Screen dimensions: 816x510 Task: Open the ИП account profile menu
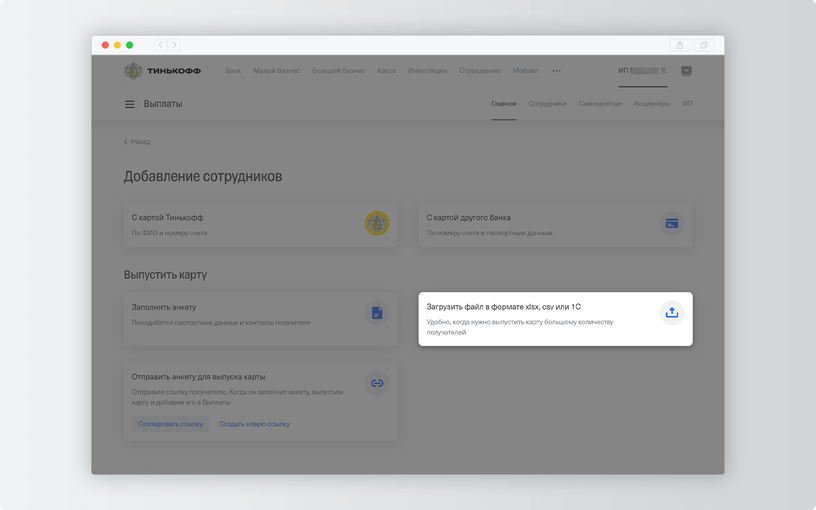[x=643, y=71]
